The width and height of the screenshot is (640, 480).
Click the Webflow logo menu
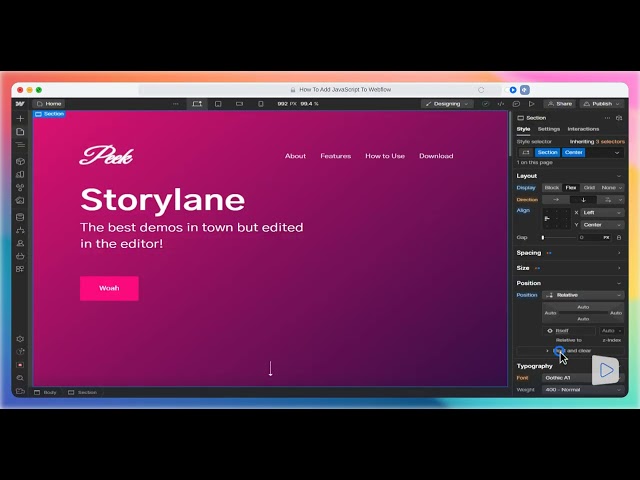20,104
